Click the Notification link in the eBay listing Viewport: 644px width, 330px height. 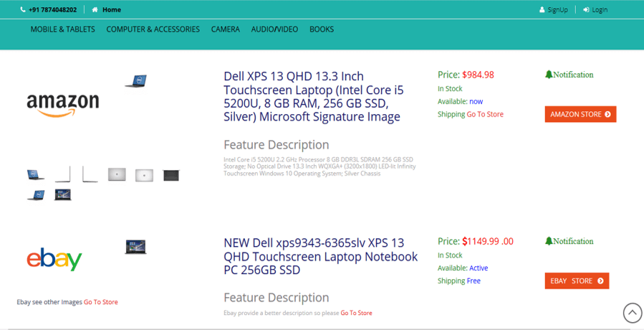coord(573,242)
